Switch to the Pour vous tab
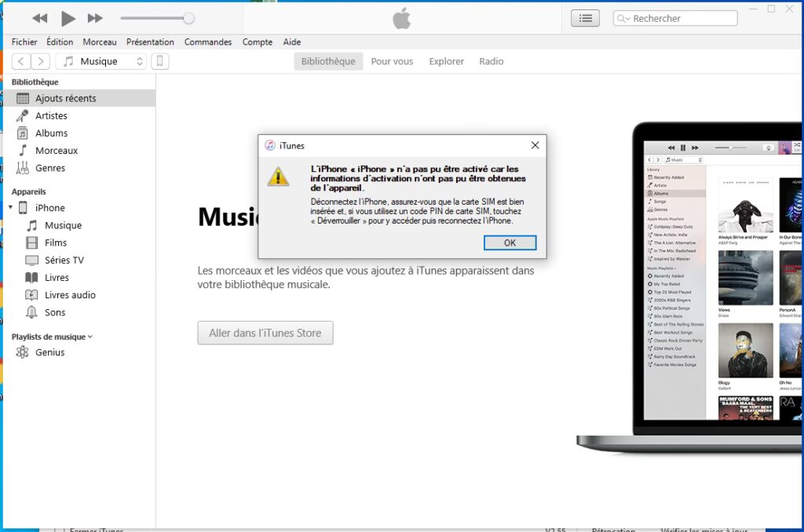Screen dimensions: 804x532 [x=392, y=61]
